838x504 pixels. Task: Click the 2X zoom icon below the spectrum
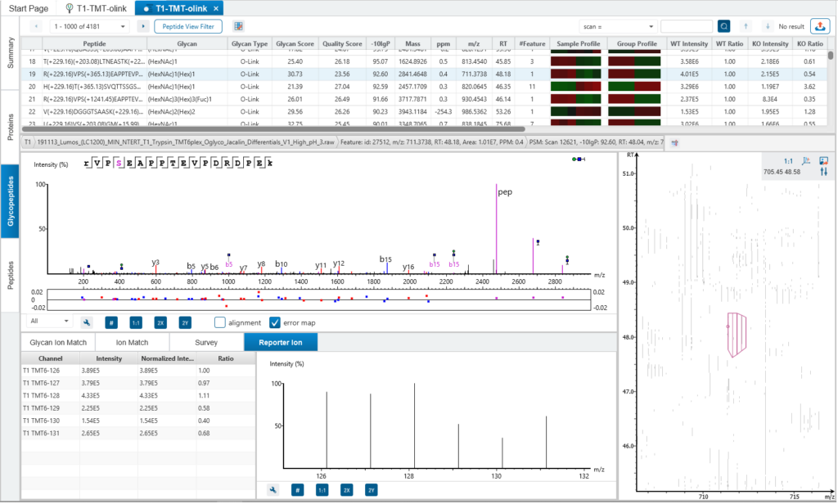click(160, 321)
